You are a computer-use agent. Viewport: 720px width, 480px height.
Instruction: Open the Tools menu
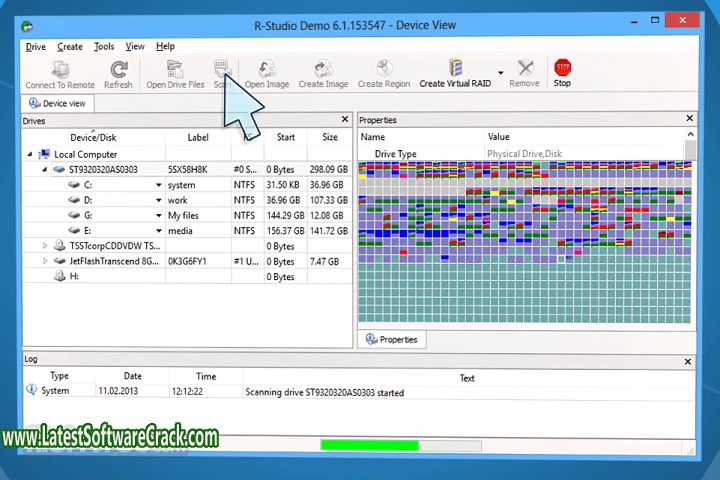104,46
